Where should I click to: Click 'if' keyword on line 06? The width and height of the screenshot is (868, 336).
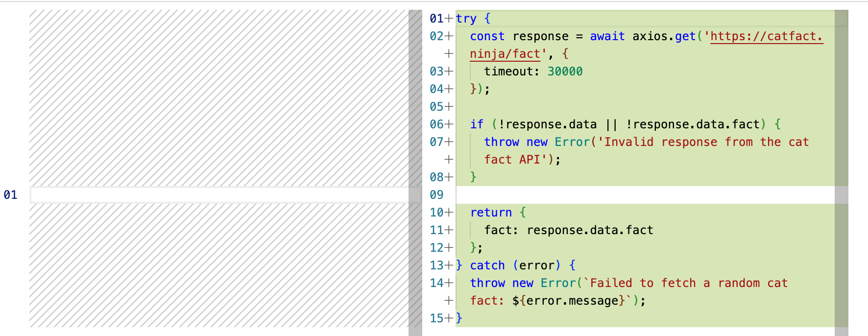(x=477, y=124)
